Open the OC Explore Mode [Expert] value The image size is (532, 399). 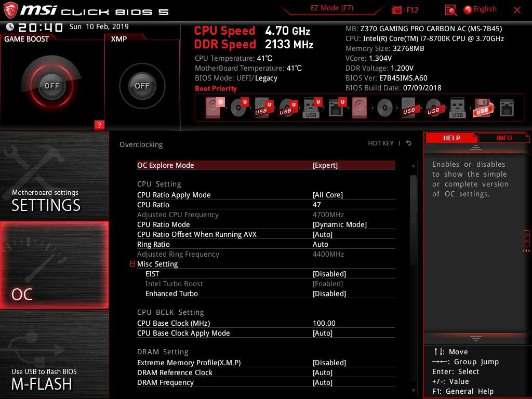(x=325, y=165)
